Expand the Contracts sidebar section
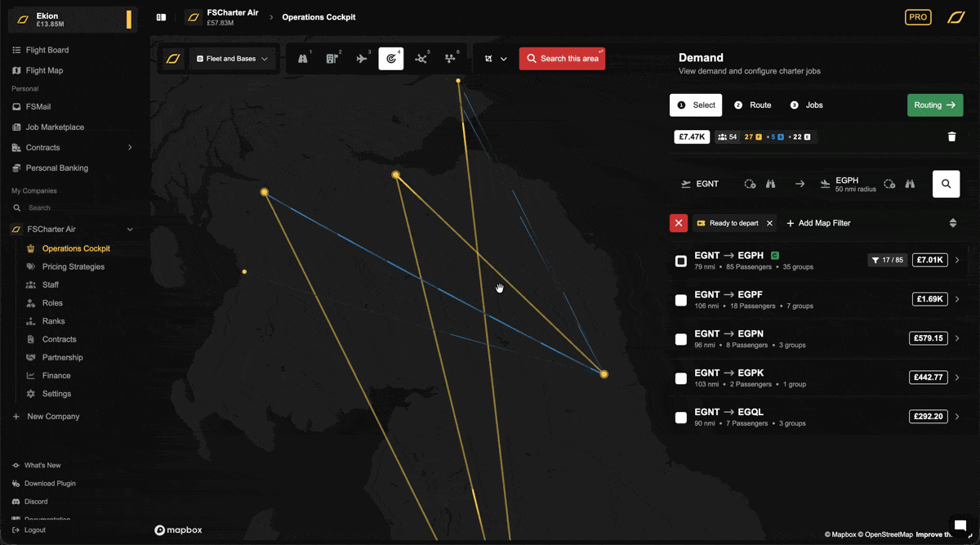Image resolution: width=980 pixels, height=545 pixels. coord(130,148)
